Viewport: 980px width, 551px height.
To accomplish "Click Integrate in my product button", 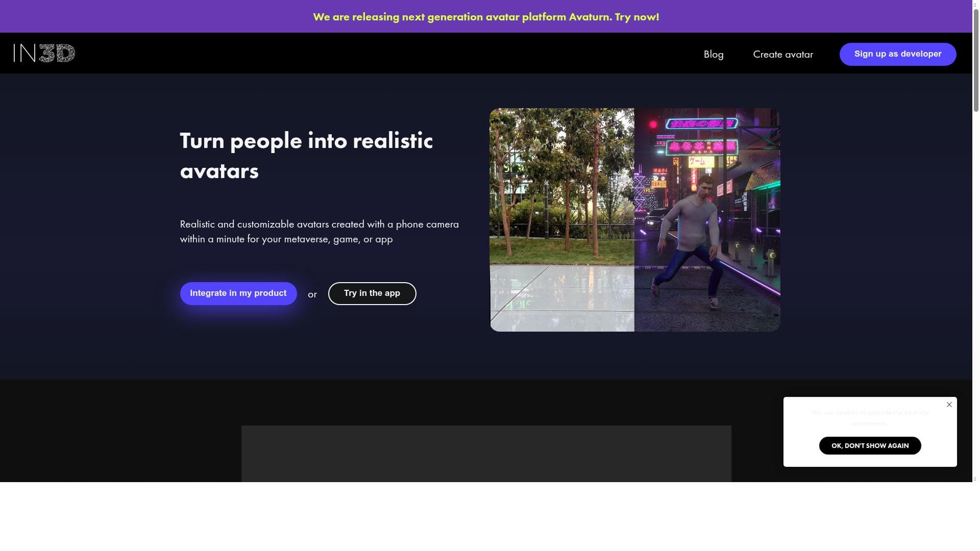I will (238, 293).
